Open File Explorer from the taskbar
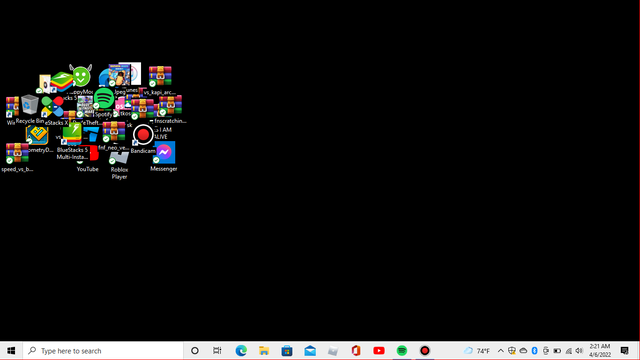 (x=264, y=351)
